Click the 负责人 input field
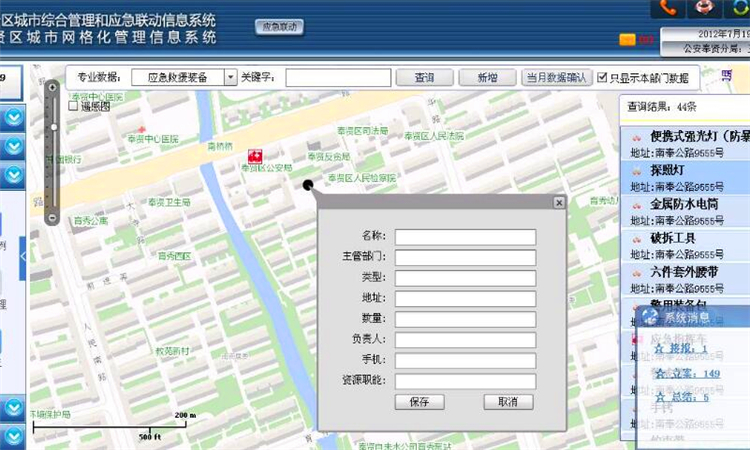Screen dimensions: 750x450 click(465, 340)
